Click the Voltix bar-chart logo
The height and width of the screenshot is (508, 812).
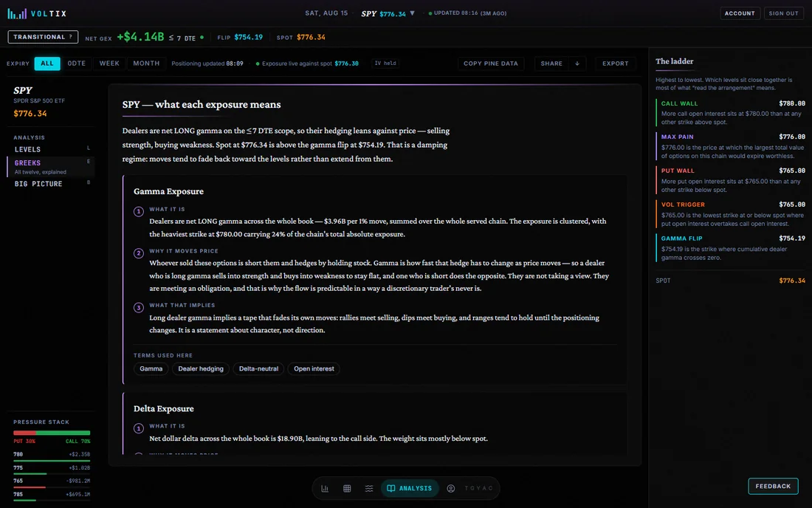pyautogui.click(x=17, y=13)
